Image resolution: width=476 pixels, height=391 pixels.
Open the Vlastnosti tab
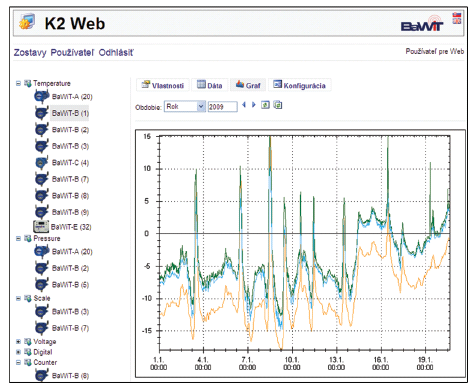(163, 85)
